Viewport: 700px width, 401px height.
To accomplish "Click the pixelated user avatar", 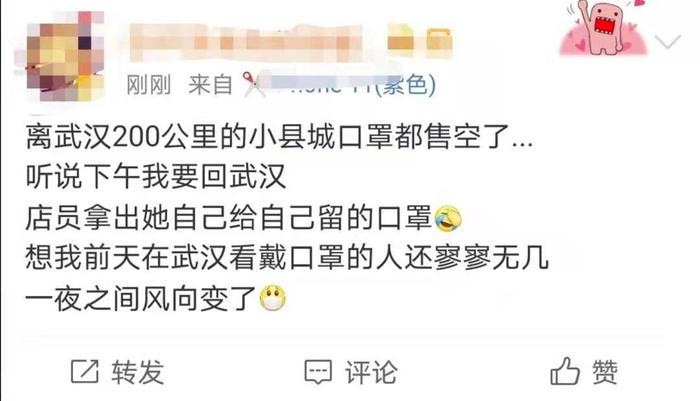I will pos(62,56).
